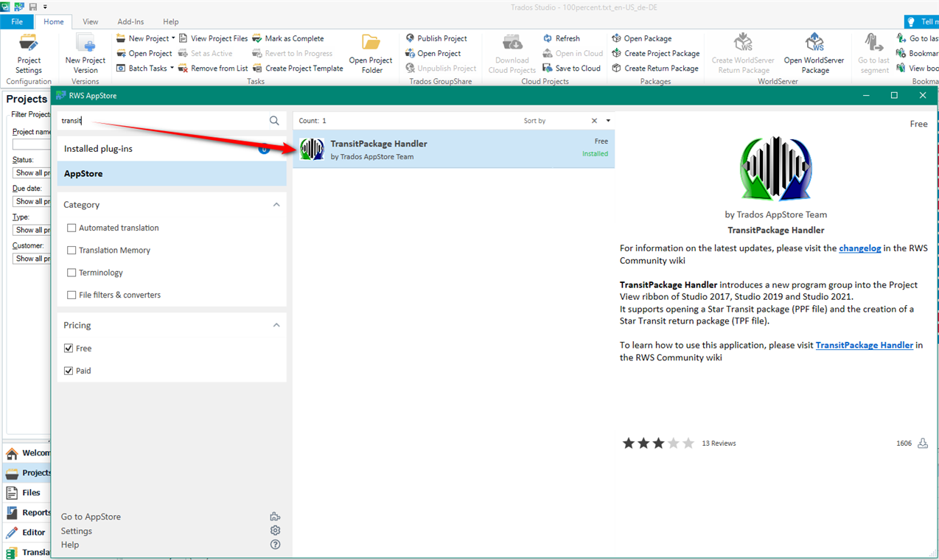This screenshot has height=560, width=939.
Task: Switch to the View ribbon tab
Action: point(91,22)
